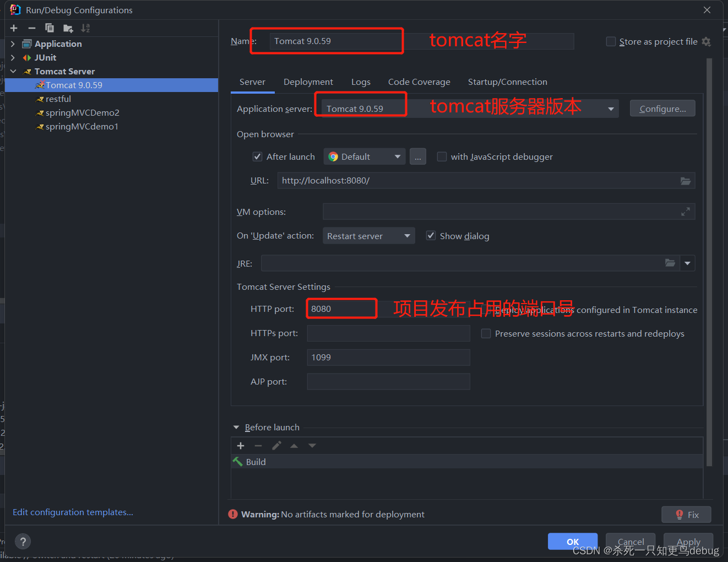Click the HTTPs port field
This screenshot has width=728, height=562.
388,333
